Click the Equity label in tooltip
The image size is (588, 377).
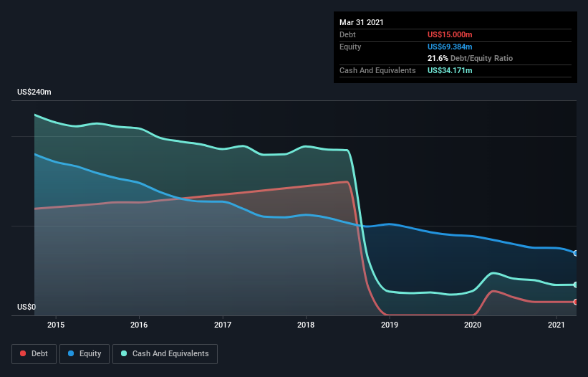coord(350,47)
